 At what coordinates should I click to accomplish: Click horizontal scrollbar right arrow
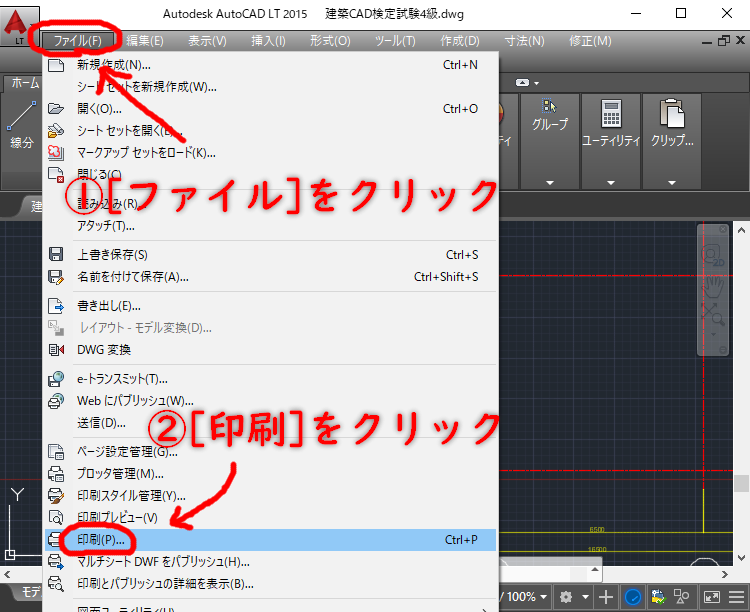[x=725, y=574]
